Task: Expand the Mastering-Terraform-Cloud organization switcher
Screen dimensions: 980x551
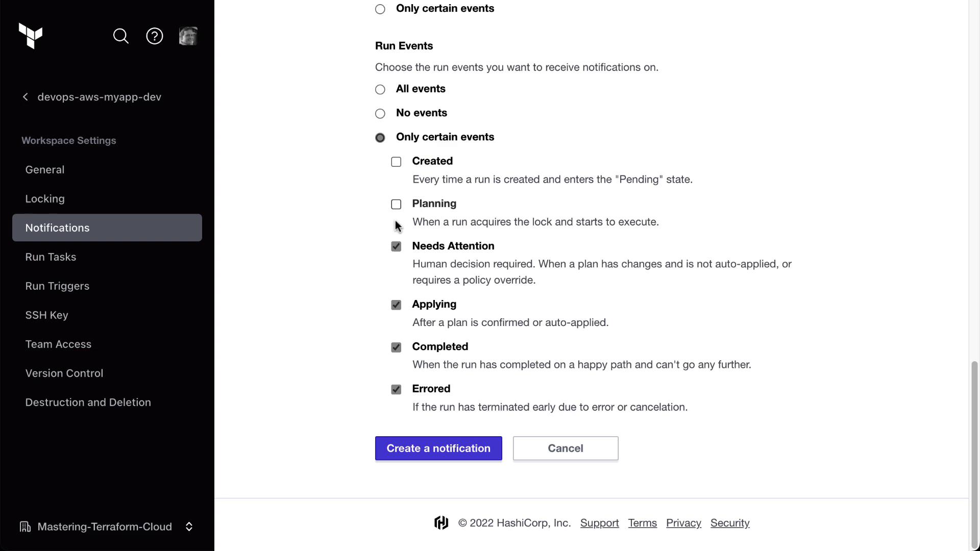Action: click(189, 527)
